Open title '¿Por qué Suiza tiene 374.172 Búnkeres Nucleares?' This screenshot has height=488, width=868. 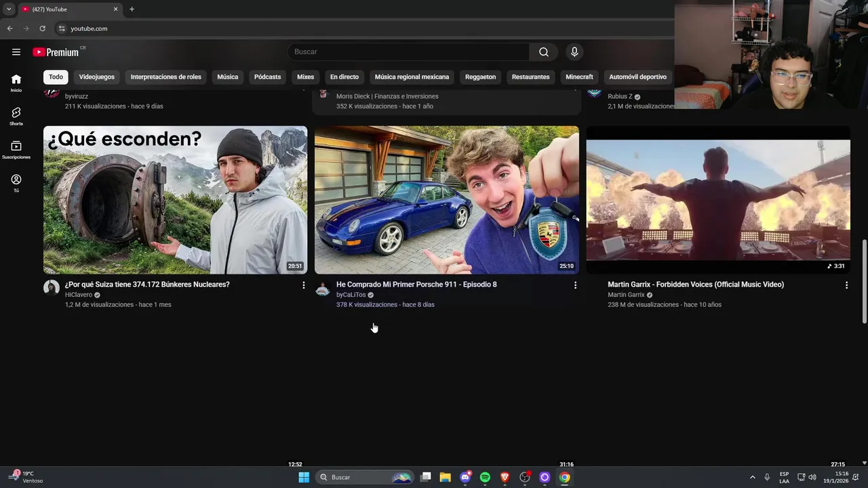[x=147, y=285]
